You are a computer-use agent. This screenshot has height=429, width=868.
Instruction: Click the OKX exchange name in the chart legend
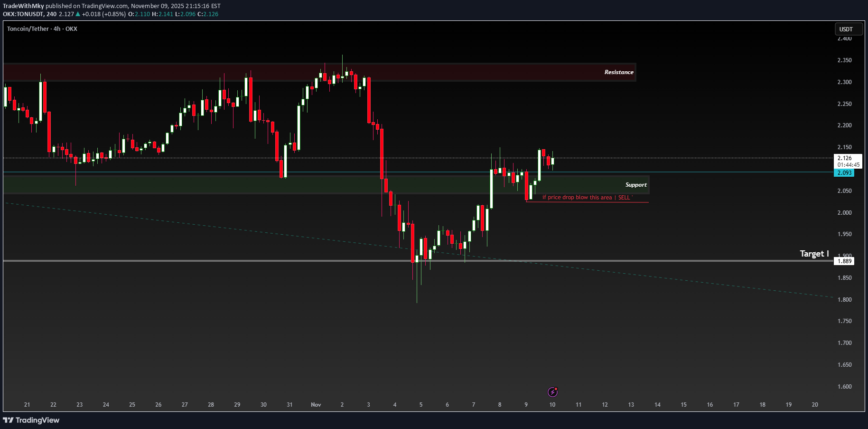72,29
